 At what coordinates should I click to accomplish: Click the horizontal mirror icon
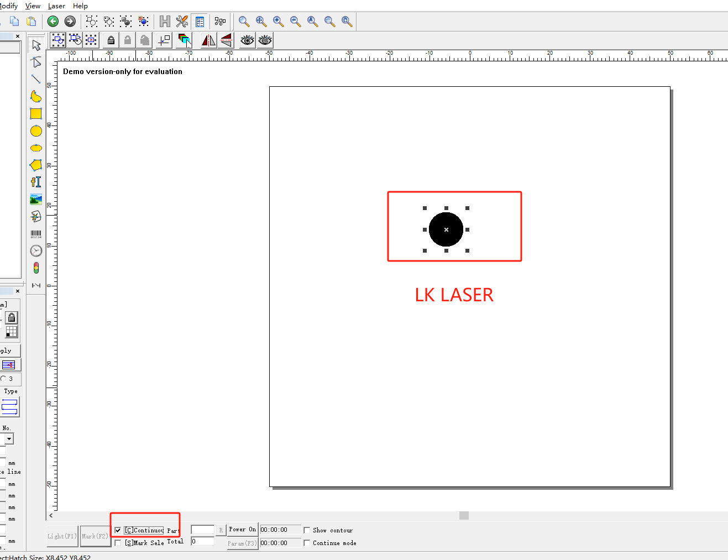(x=208, y=40)
